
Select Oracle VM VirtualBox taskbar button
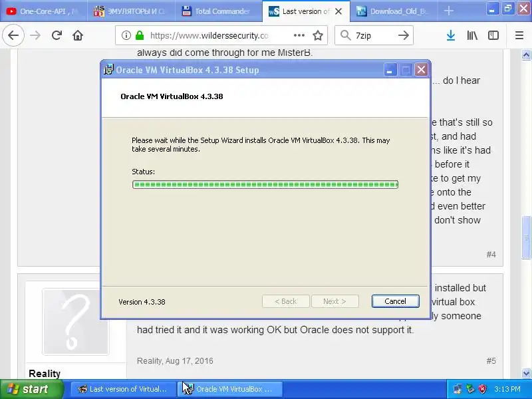point(230,389)
